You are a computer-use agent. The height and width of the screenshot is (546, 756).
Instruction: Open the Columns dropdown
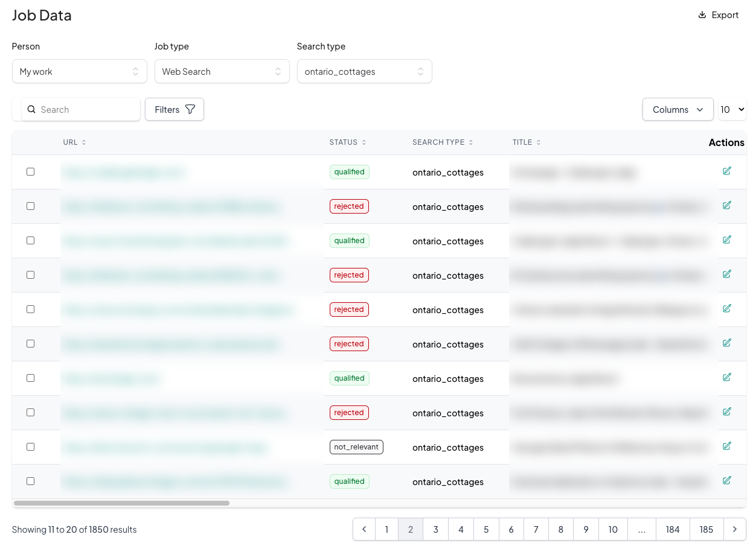[678, 109]
